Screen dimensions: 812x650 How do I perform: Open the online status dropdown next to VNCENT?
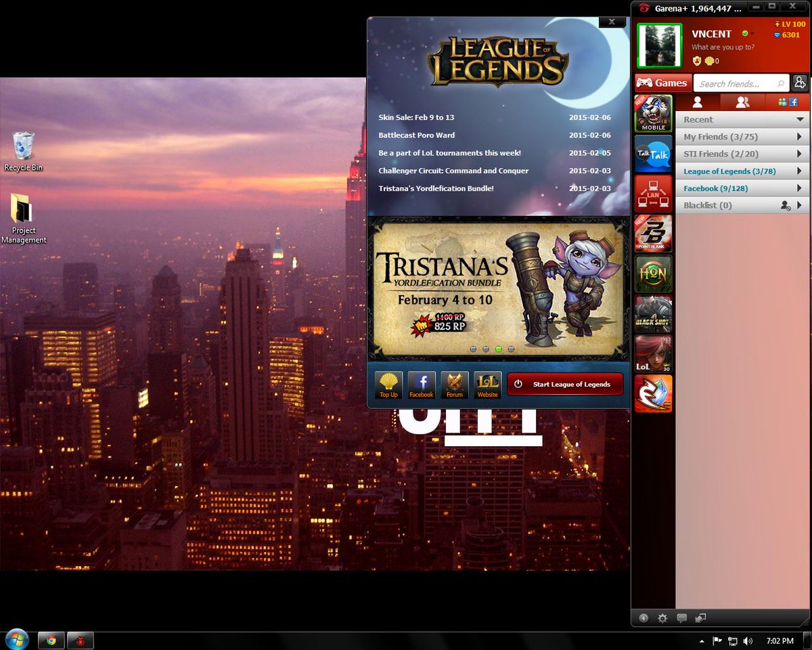(x=748, y=33)
